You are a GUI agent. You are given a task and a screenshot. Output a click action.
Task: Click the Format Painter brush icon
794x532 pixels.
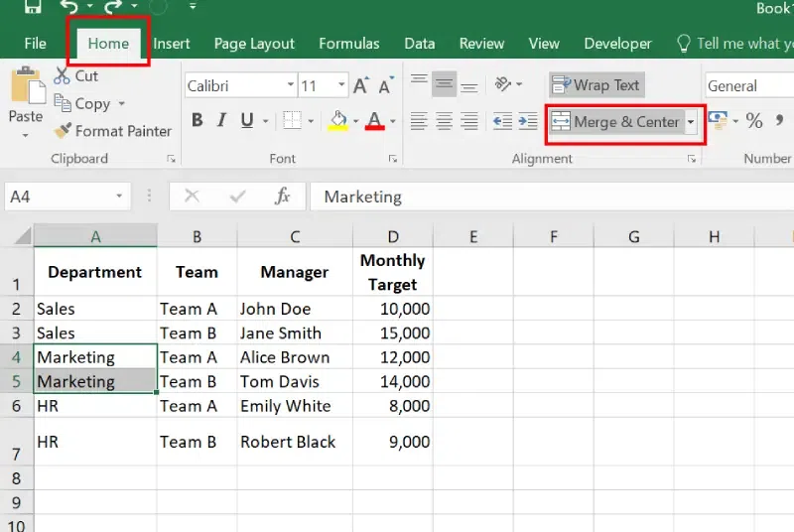pyautogui.click(x=63, y=131)
